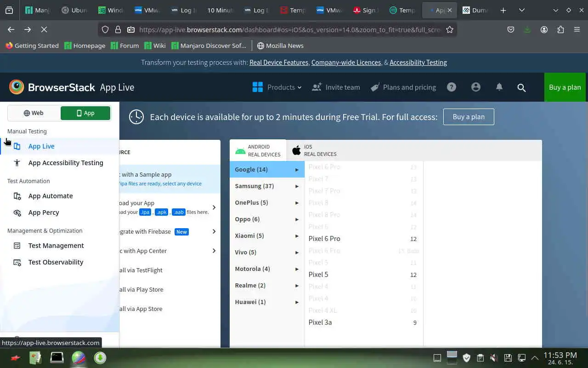Click outlined Buy a plan banner button
Screen dimensions: 588x368
point(469,117)
